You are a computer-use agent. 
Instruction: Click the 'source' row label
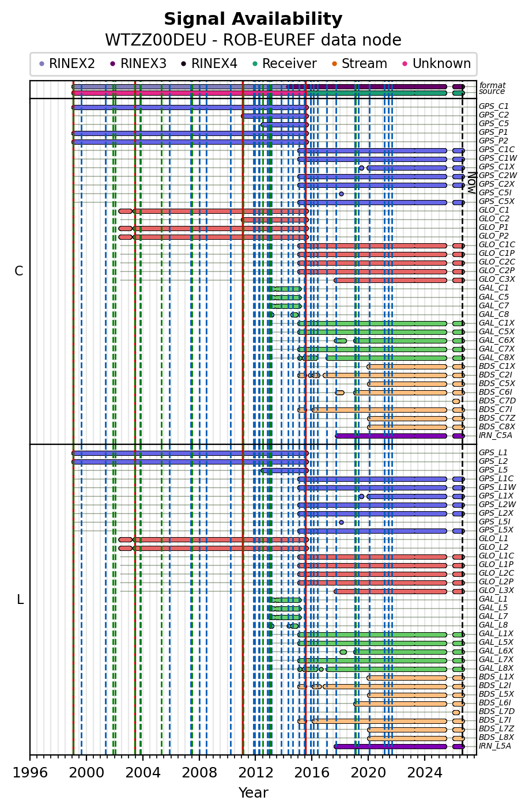point(492,92)
